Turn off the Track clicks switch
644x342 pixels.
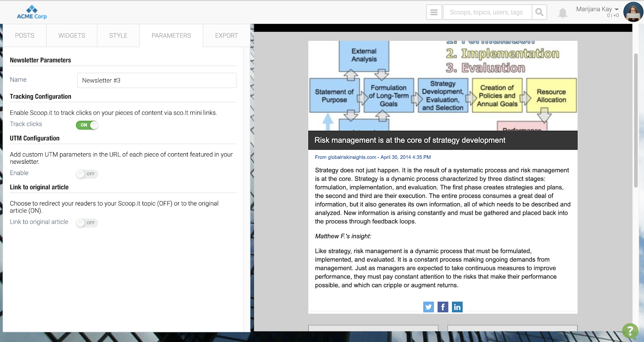click(x=87, y=125)
